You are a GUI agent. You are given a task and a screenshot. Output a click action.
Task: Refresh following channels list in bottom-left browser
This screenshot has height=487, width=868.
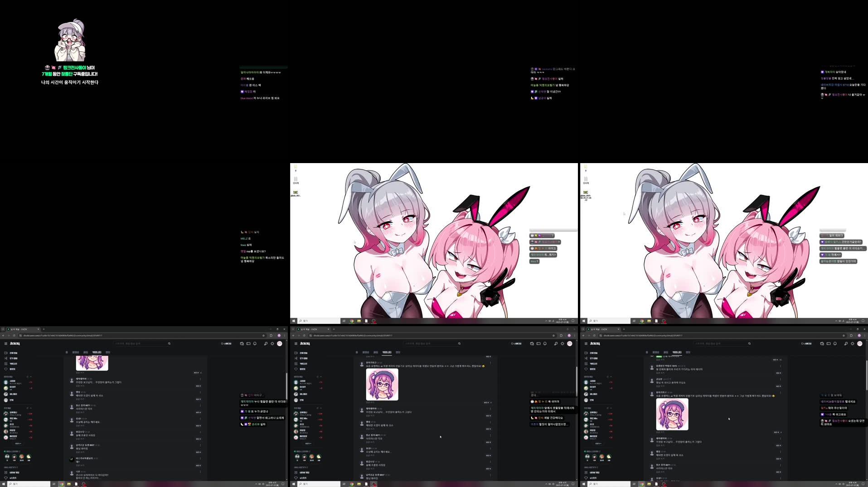point(27,376)
